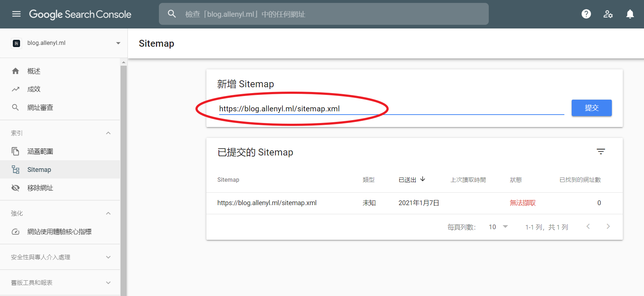
Task: Open the notifications bell
Action: click(630, 14)
